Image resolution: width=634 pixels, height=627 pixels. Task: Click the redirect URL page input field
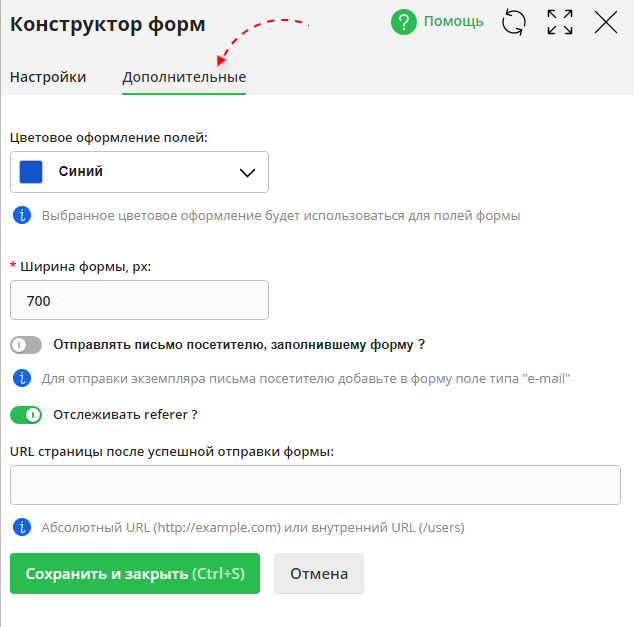316,485
